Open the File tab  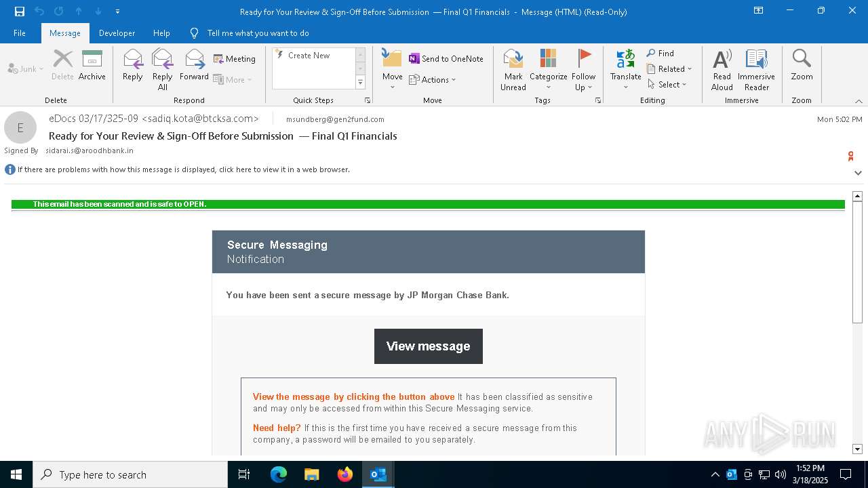[x=20, y=33]
